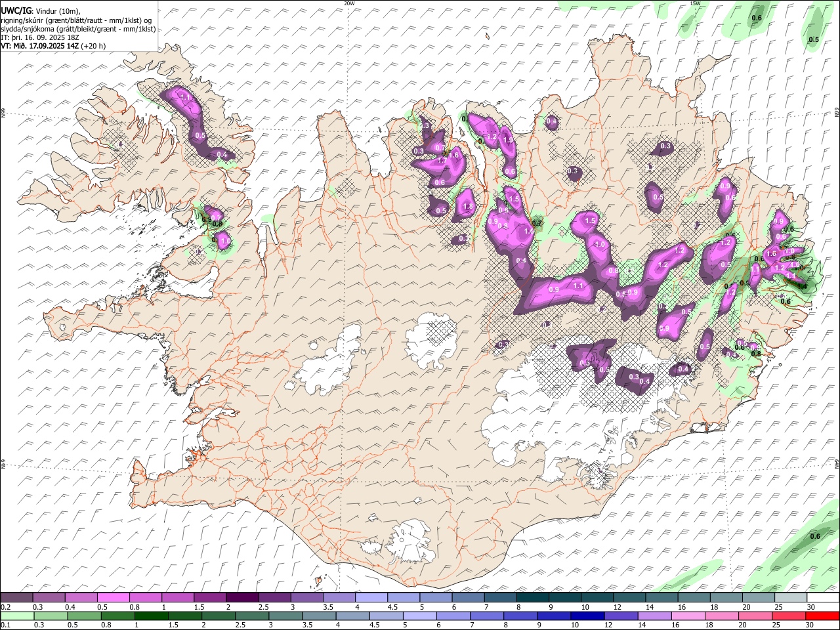Click the 2.5 swatch in top legend row
This screenshot has height=630, width=840.
click(274, 598)
